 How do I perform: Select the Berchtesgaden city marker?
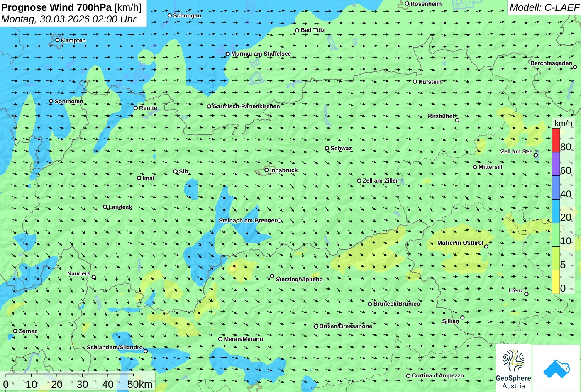tap(575, 67)
